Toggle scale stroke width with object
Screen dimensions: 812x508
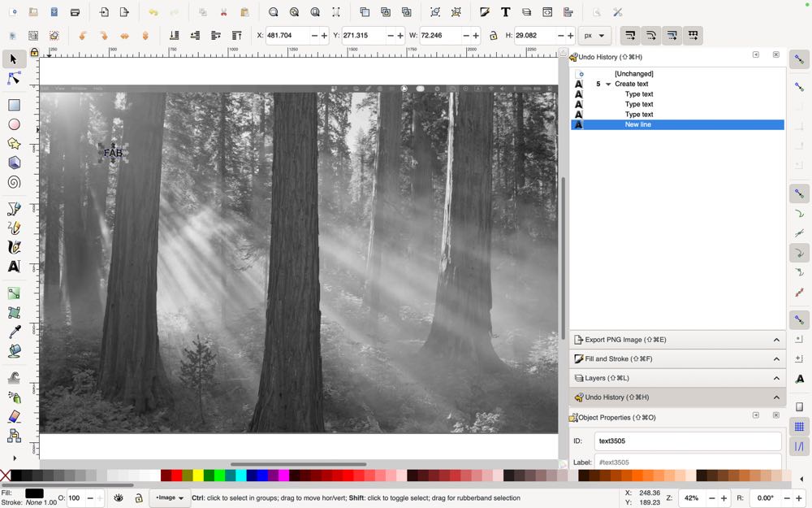pos(630,35)
